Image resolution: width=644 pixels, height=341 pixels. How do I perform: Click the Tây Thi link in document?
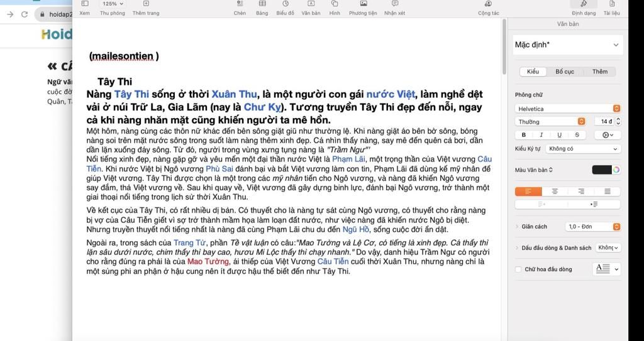pyautogui.click(x=131, y=94)
